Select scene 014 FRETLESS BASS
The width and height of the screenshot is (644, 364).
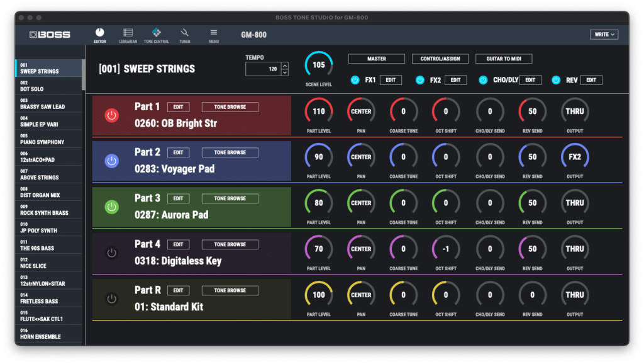[48, 299]
